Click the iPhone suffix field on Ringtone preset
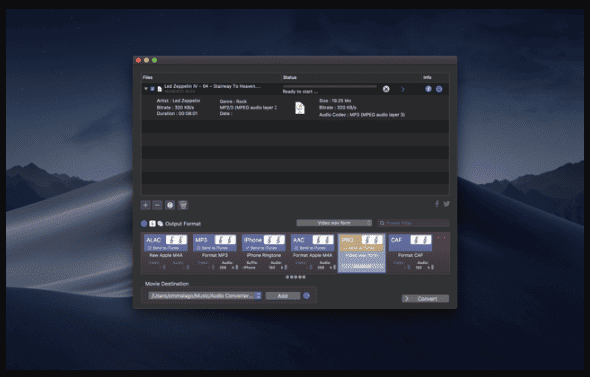 (x=250, y=268)
